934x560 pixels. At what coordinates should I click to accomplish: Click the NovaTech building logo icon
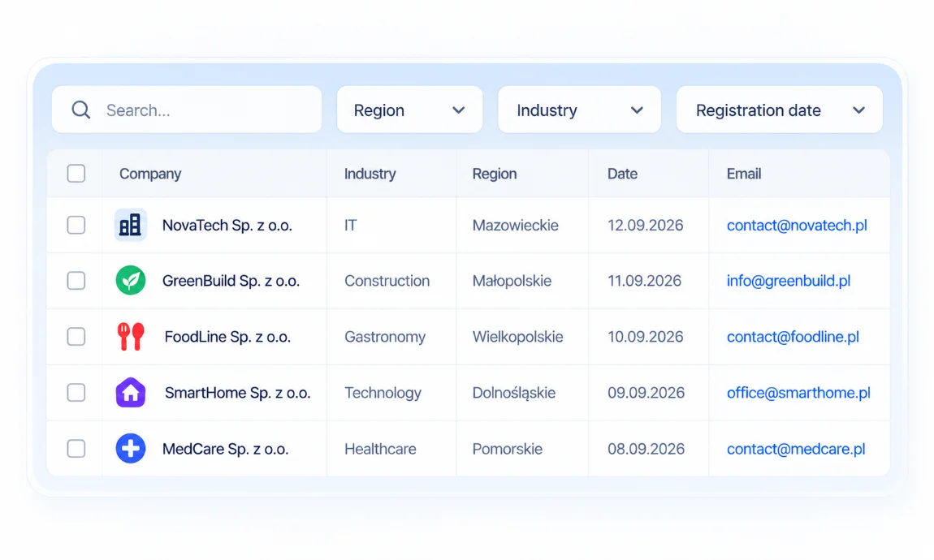pos(131,225)
